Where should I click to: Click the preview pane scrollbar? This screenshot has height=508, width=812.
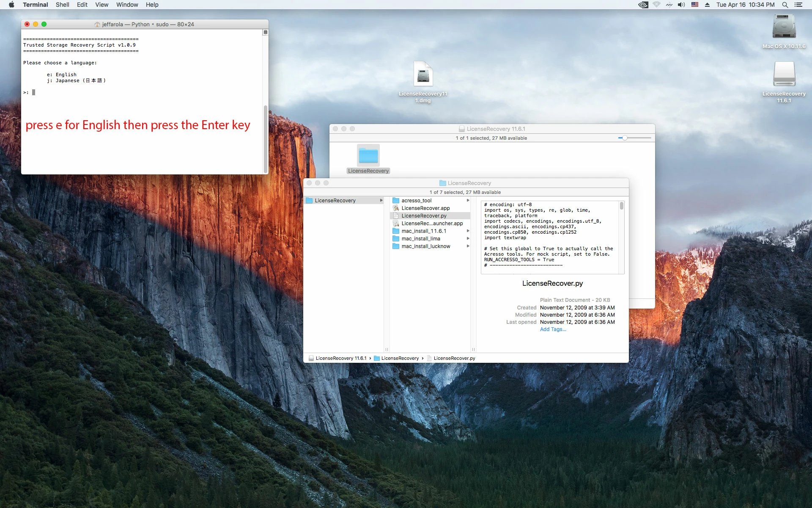click(621, 206)
